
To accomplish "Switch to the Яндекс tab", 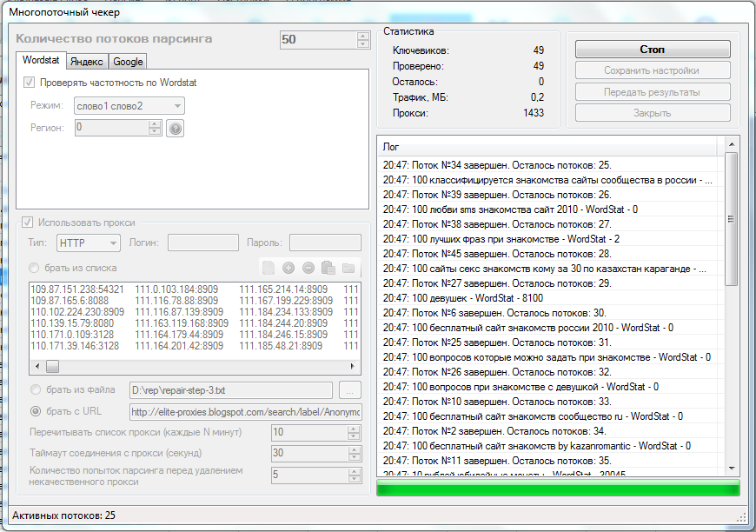I will pos(86,61).
